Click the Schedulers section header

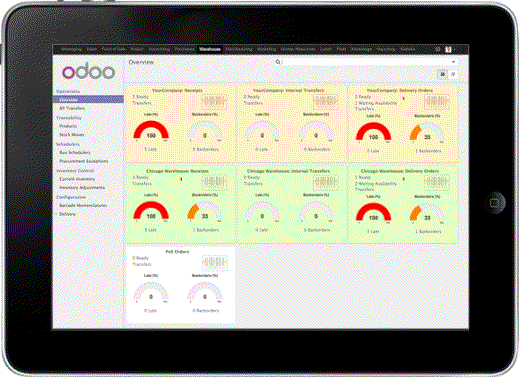(68, 144)
